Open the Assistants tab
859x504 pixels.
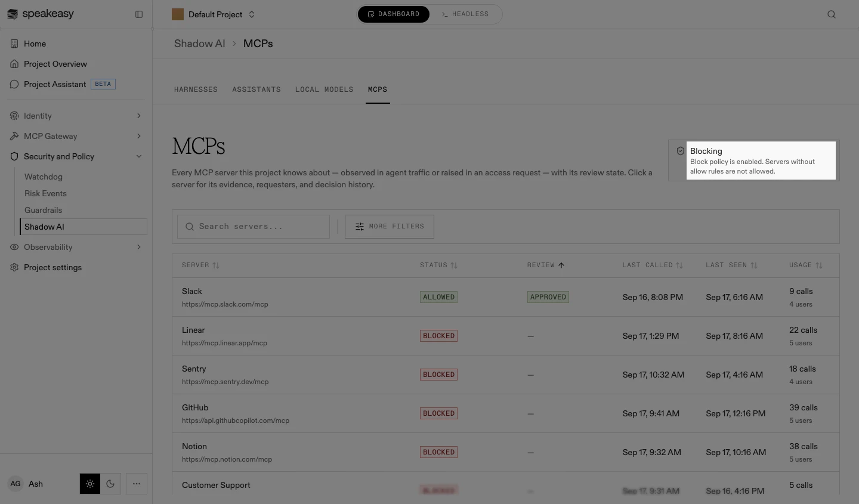[x=257, y=89]
